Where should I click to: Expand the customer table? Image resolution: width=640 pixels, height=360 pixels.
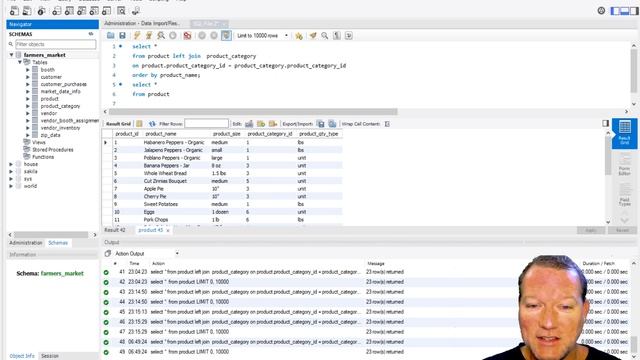coord(28,77)
